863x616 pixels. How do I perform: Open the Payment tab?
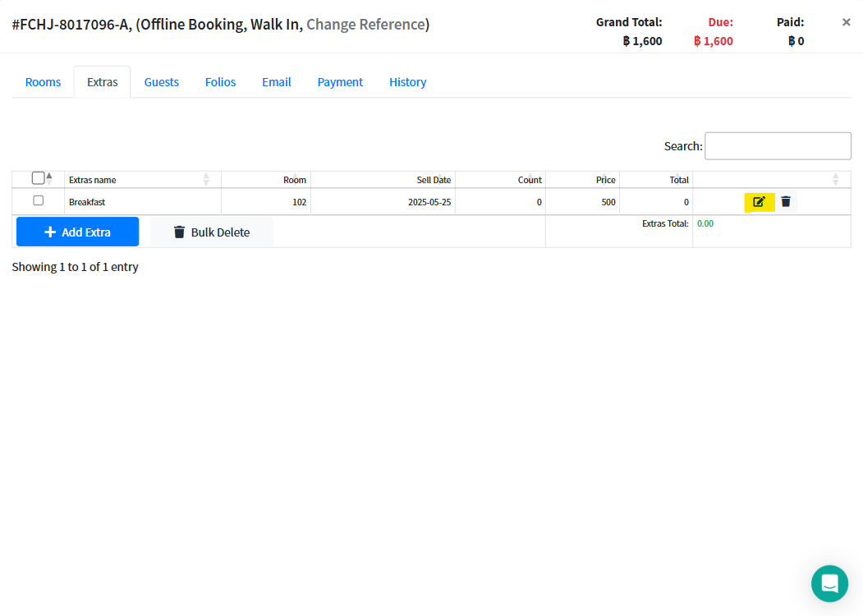tap(340, 82)
